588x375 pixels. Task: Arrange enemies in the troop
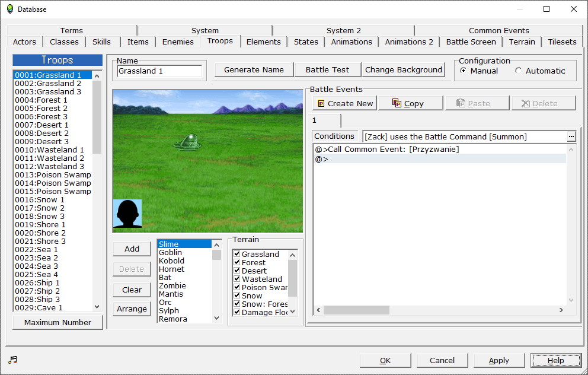[132, 309]
